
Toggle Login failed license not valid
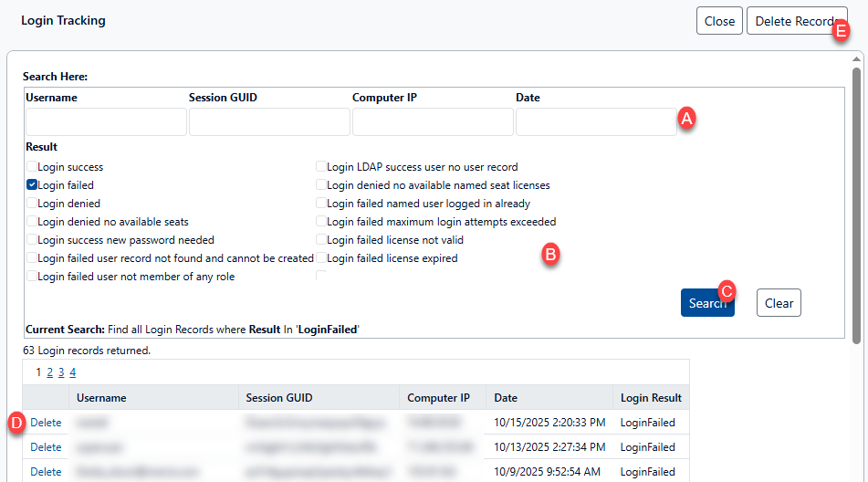(x=321, y=240)
